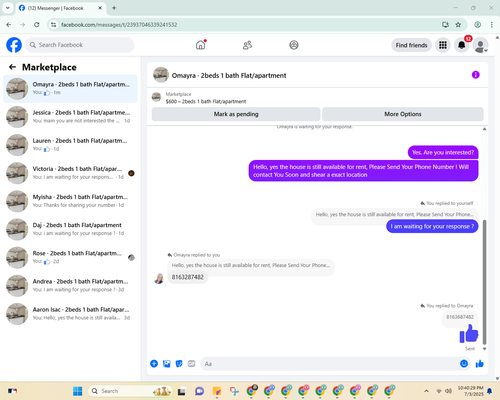Open the Groups icon in the top navigation
Viewport: 500px width, 400px height.
pyautogui.click(x=294, y=45)
